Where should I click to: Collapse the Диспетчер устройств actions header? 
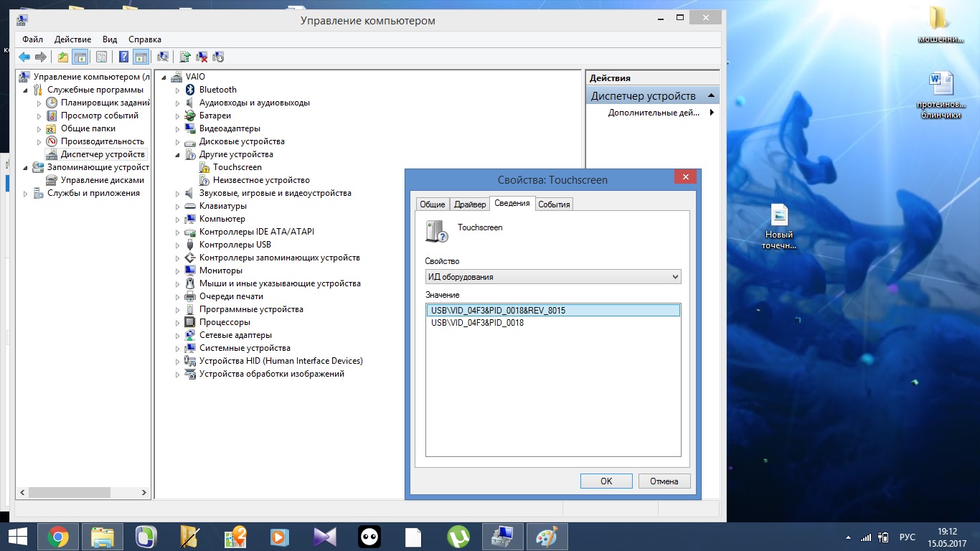point(711,96)
